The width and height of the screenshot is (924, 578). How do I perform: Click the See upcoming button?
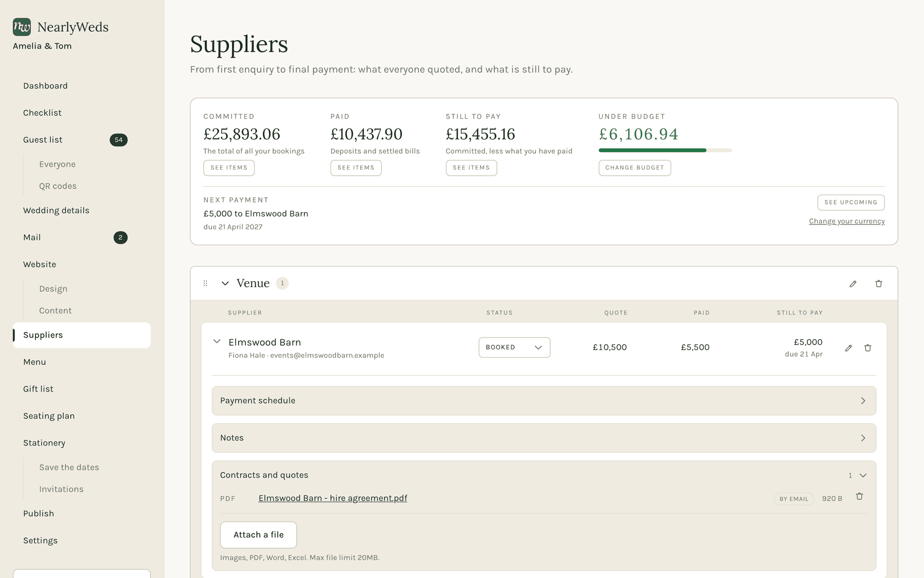(851, 202)
